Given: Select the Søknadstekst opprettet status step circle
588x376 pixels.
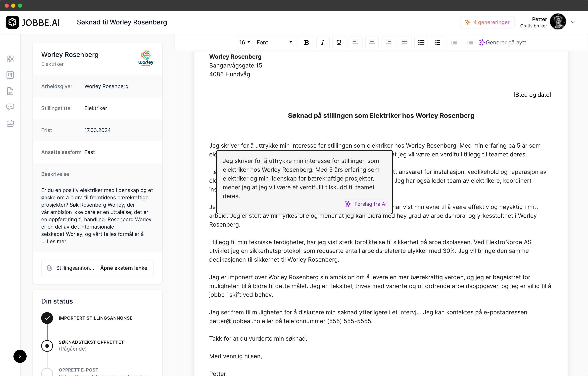Looking at the screenshot, I should (x=47, y=346).
